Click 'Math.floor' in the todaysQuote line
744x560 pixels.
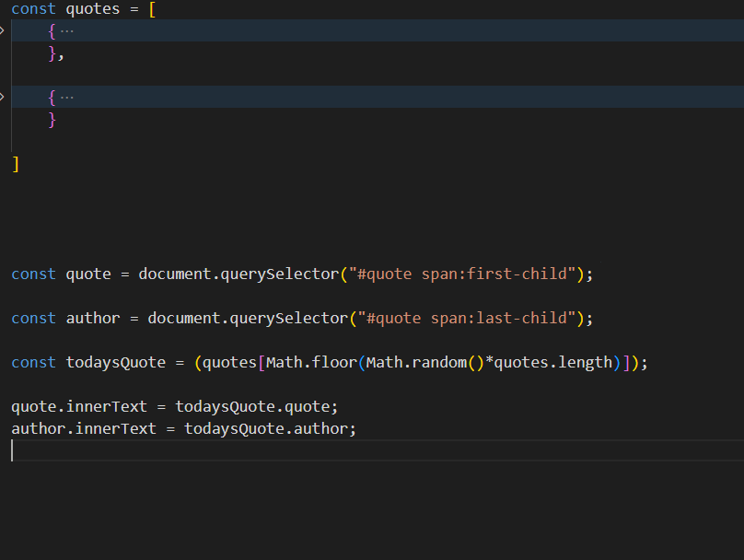pyautogui.click(x=311, y=363)
